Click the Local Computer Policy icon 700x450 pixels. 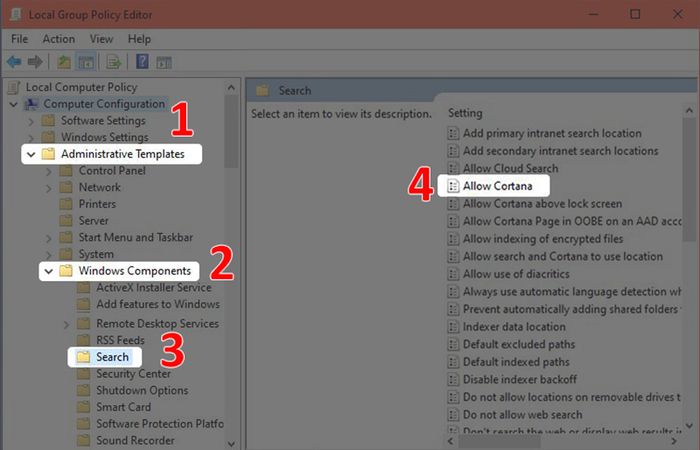tap(14, 87)
